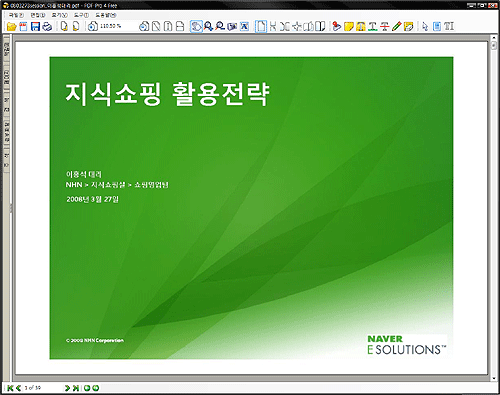Select the green Underline text tool

click(x=373, y=26)
